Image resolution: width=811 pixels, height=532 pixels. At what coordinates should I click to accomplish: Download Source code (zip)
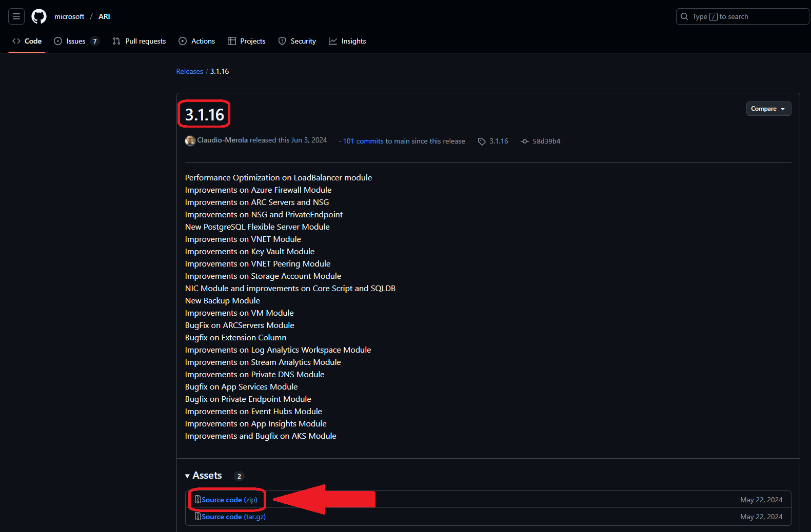[x=229, y=500]
